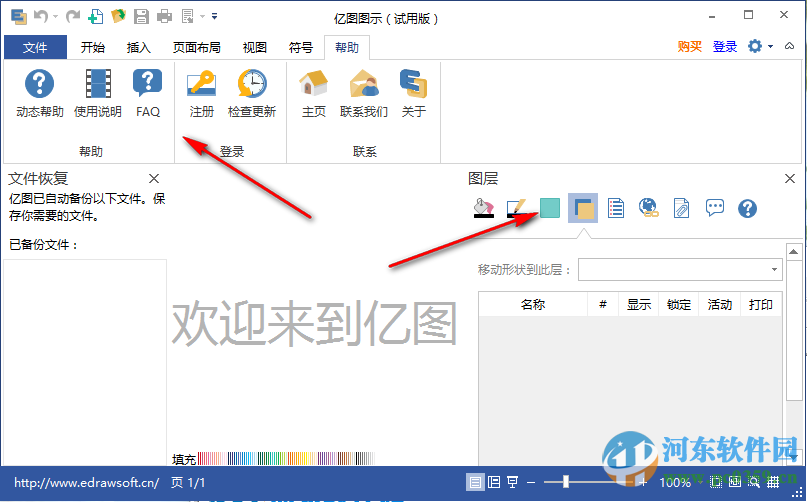Switch to the 符号 tab
The image size is (807, 502).
pos(301,47)
